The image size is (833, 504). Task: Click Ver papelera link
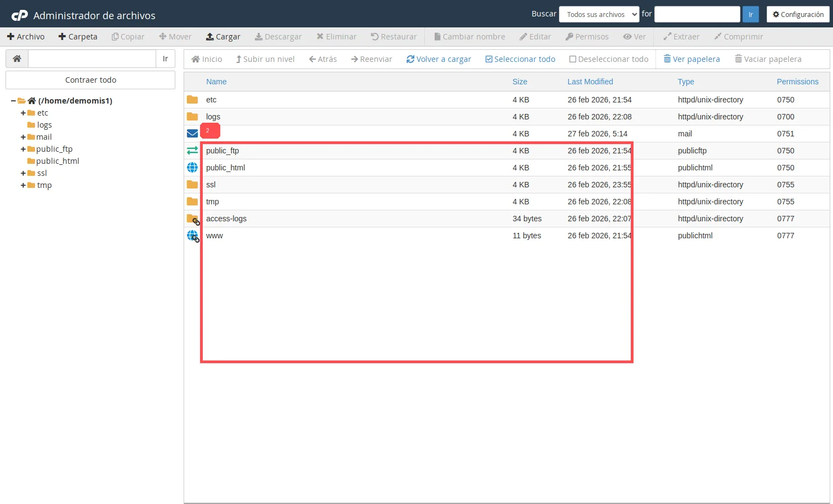692,59
